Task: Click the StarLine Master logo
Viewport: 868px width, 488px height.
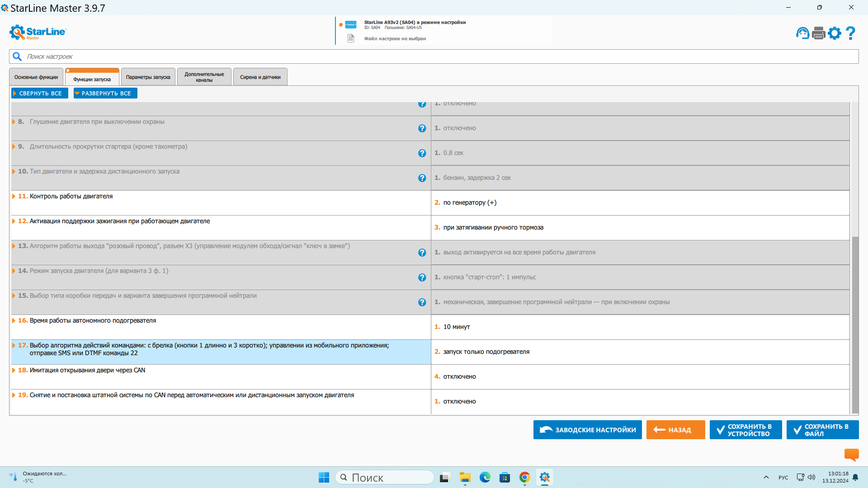Action: pos(38,32)
